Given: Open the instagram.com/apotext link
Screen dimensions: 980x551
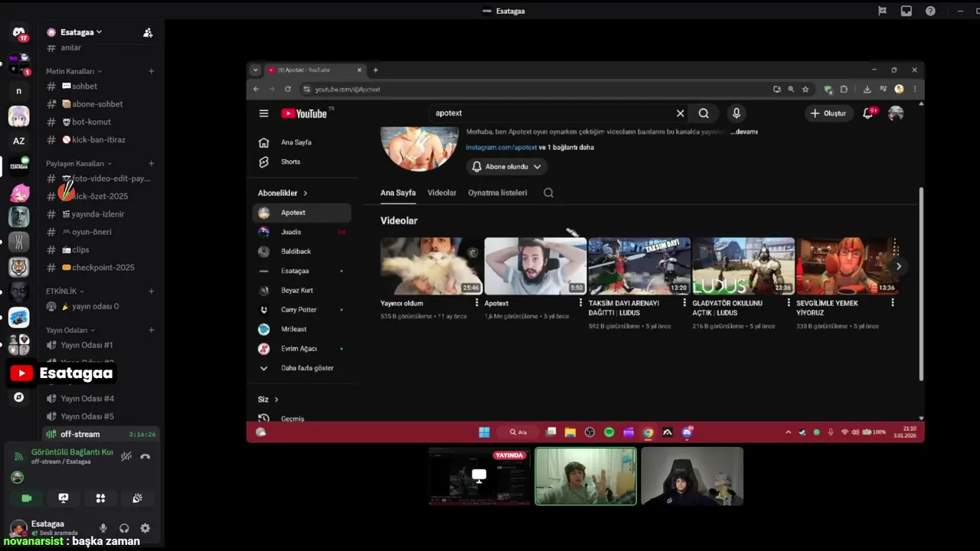Looking at the screenshot, I should [x=501, y=147].
